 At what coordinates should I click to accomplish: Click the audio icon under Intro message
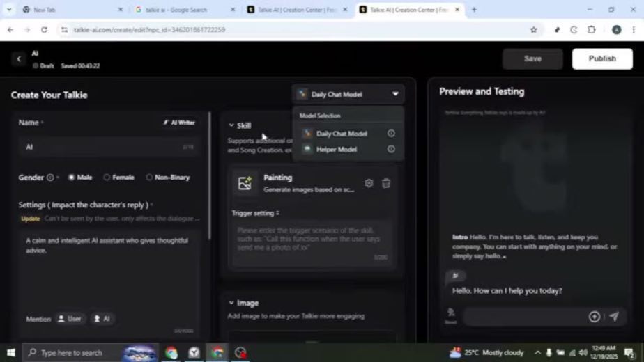tap(455, 276)
